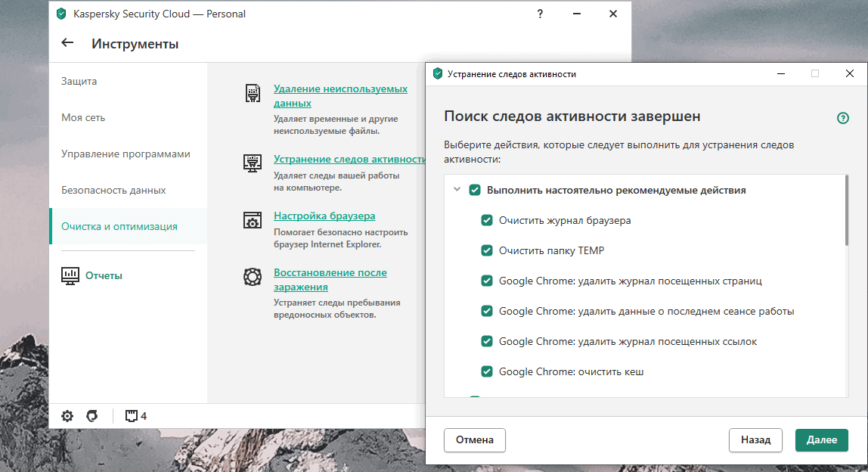Click the green Далее button
868x472 pixels.
821,440
